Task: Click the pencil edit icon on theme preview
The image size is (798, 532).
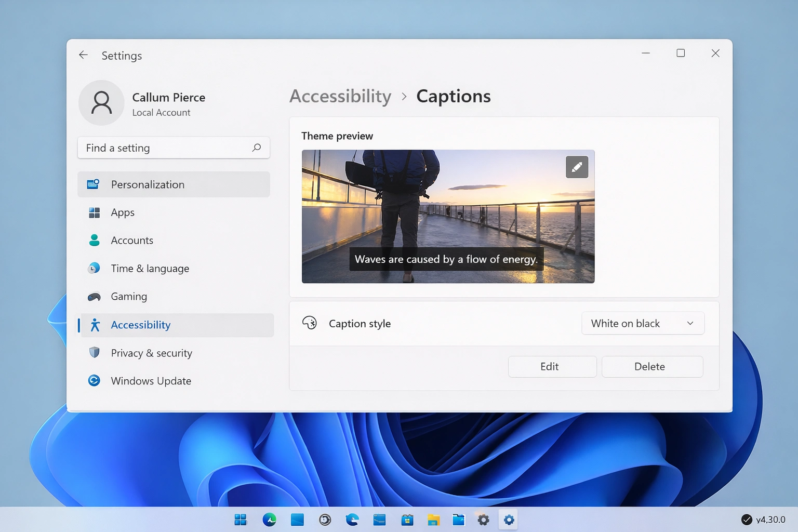Action: pos(577,167)
